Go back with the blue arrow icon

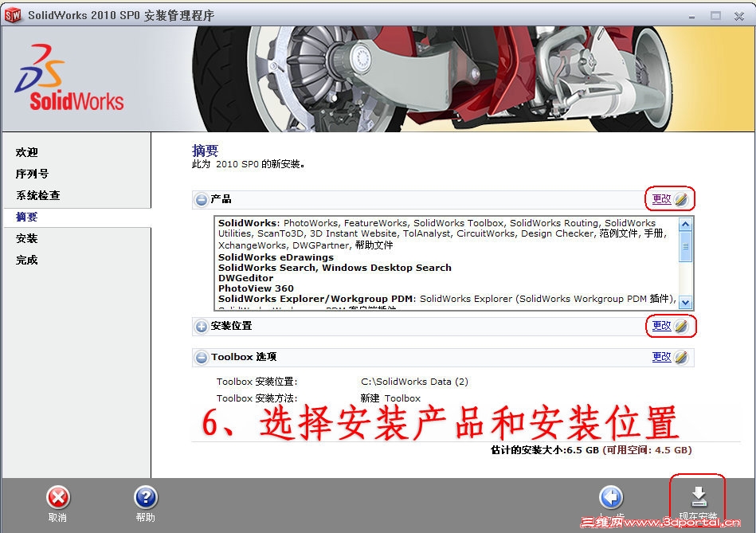point(611,498)
